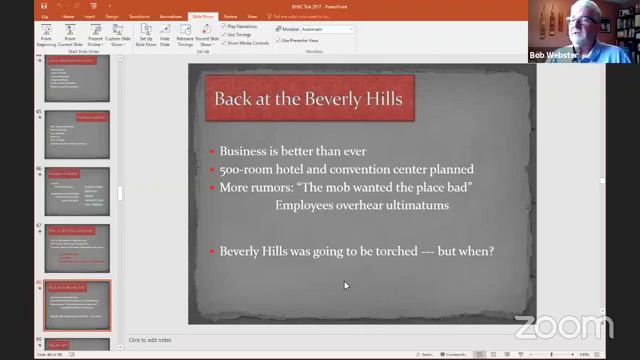Image resolution: width=640 pixels, height=360 pixels.
Task: Click to add notes field
Action: (x=150, y=340)
